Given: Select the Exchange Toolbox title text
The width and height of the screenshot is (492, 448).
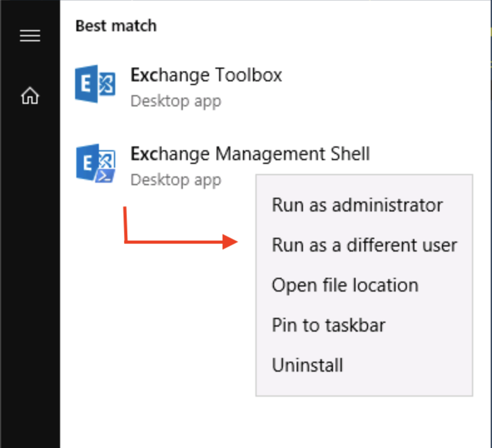Looking at the screenshot, I should point(206,75).
